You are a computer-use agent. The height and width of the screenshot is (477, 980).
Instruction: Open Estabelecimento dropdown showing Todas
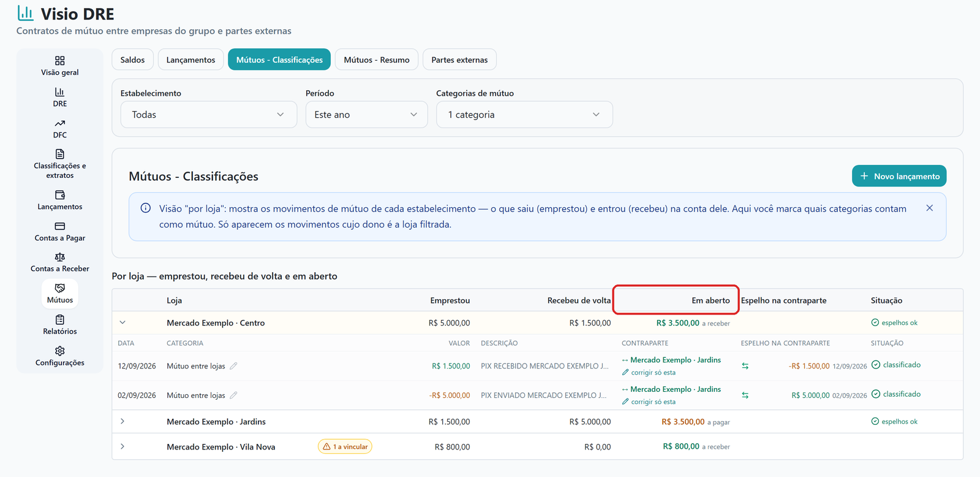pos(209,115)
